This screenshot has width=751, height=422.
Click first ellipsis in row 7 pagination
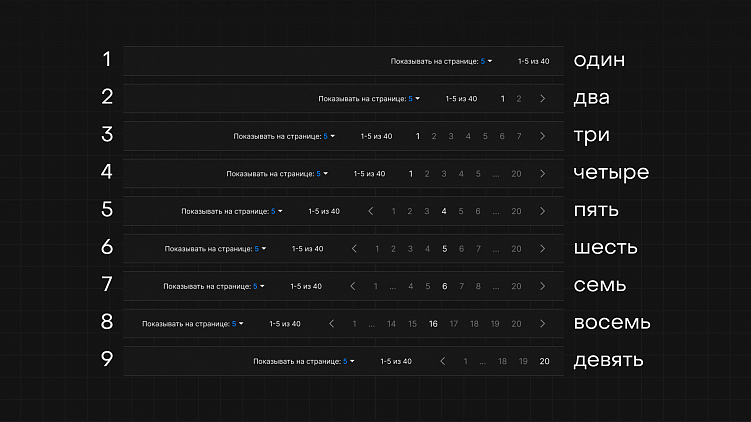(393, 287)
